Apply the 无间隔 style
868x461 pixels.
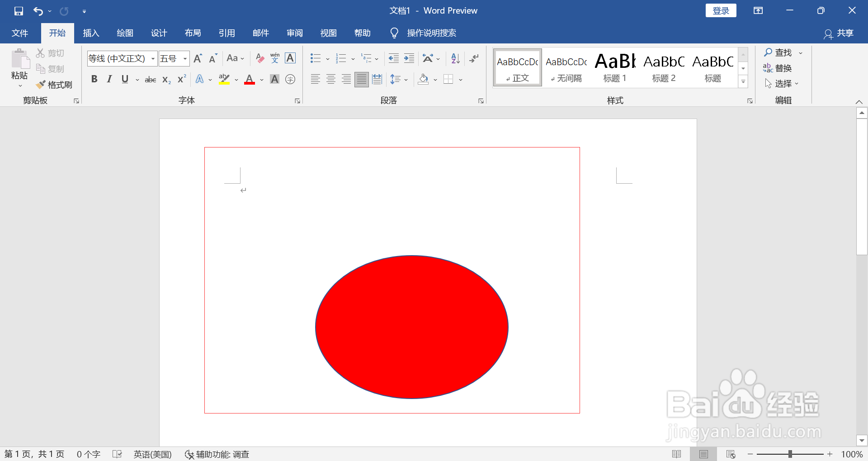(566, 67)
